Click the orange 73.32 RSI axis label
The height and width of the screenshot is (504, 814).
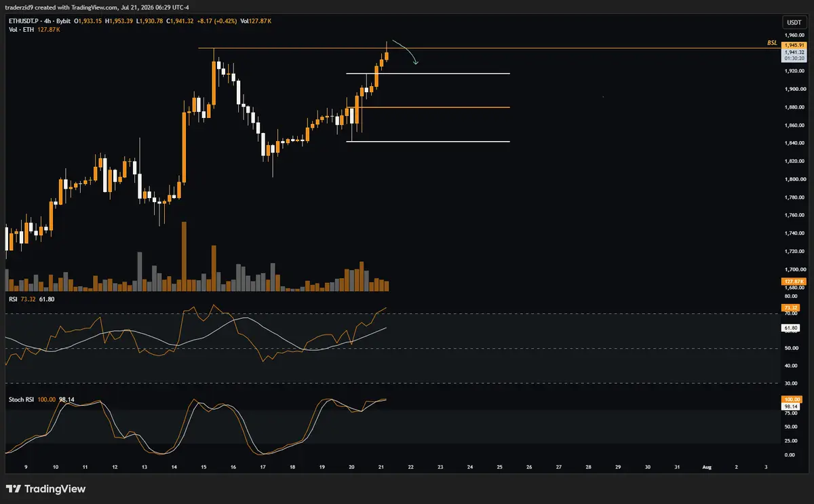[790, 307]
